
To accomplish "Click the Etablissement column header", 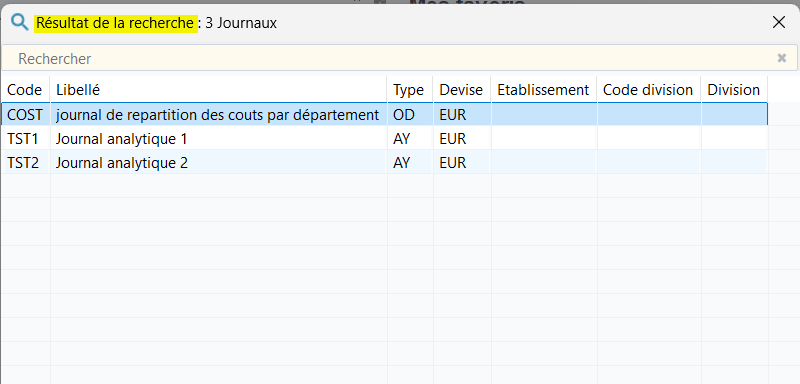I will coord(544,90).
